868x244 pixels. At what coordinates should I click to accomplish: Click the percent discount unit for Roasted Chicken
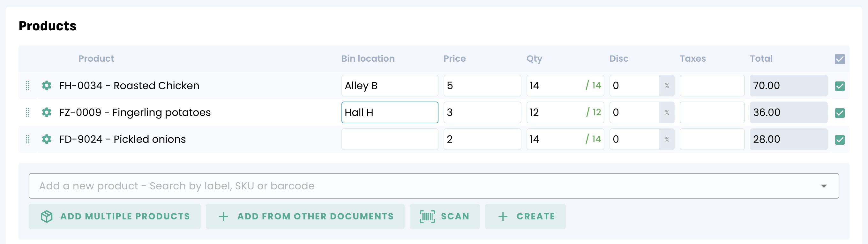pyautogui.click(x=667, y=86)
